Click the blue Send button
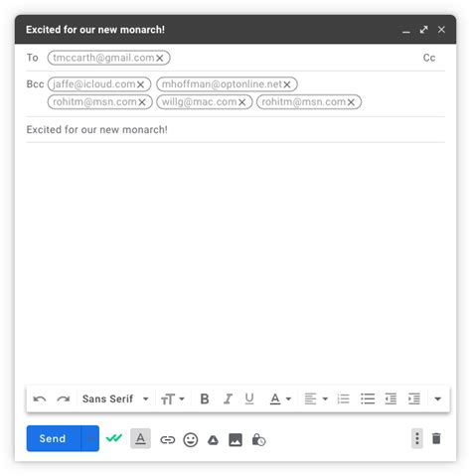 click(53, 438)
